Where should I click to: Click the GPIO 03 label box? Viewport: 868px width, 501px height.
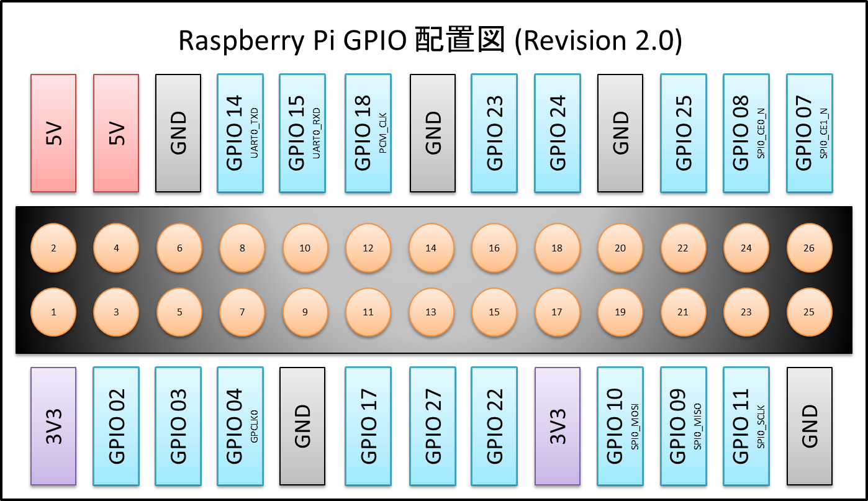tap(178, 426)
